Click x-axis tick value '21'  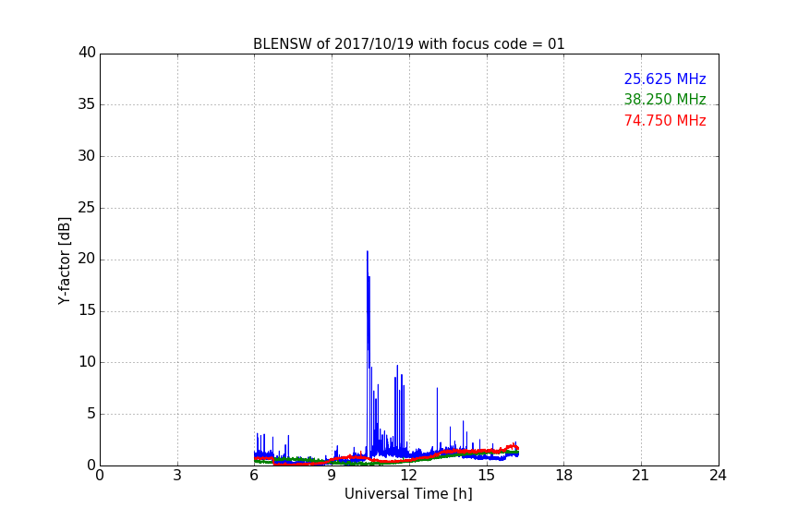pyautogui.click(x=641, y=476)
